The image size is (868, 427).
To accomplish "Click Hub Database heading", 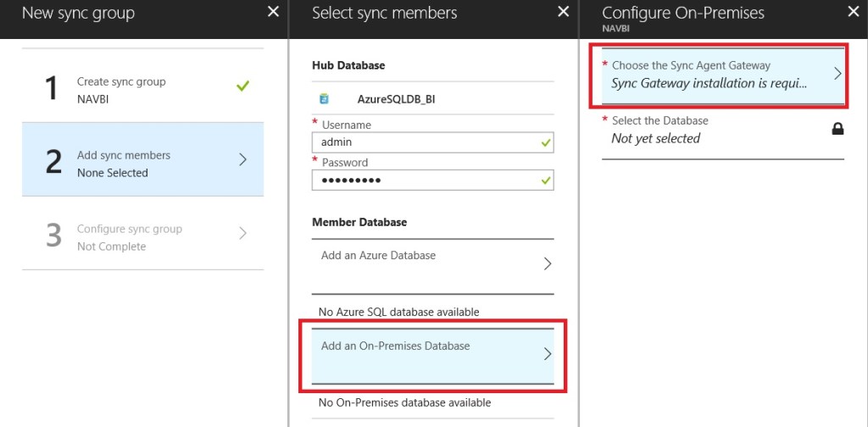I will [x=348, y=65].
